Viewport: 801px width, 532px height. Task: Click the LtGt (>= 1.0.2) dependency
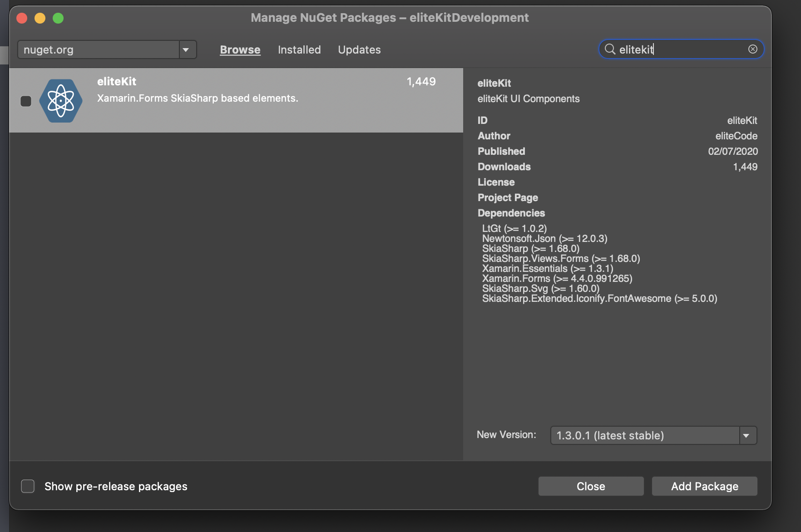[x=514, y=228]
